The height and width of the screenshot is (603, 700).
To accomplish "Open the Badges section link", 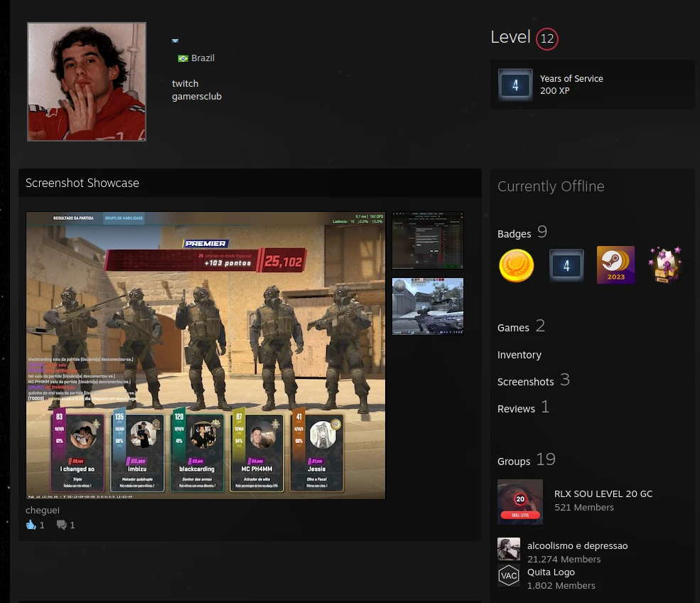I will pos(514,233).
